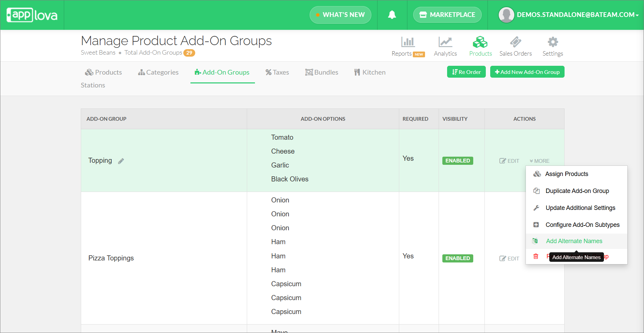Click the red trash icon in the menu
The height and width of the screenshot is (333, 644).
(x=536, y=256)
